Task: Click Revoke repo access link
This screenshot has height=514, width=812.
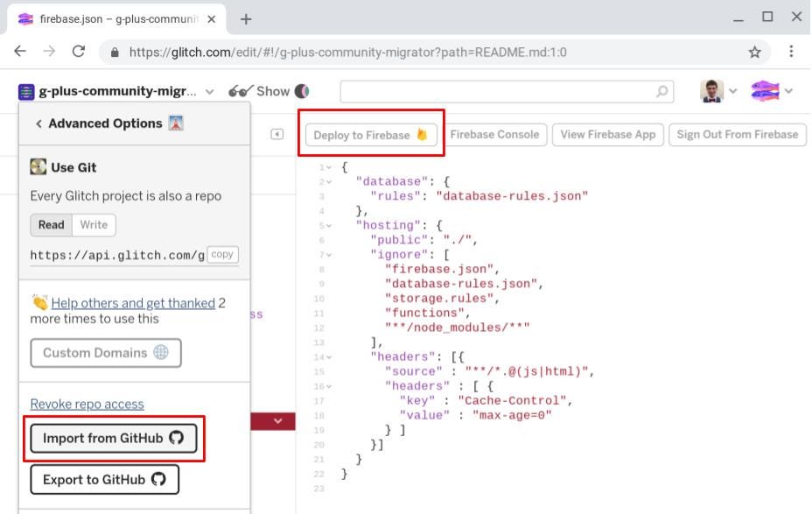Action: tap(87, 405)
